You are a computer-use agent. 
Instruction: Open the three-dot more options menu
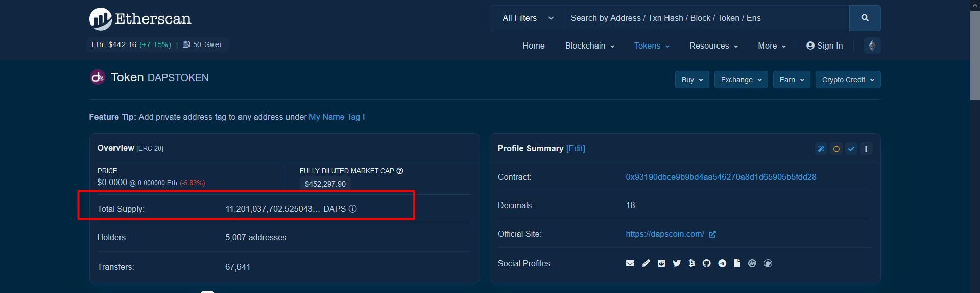(x=866, y=149)
